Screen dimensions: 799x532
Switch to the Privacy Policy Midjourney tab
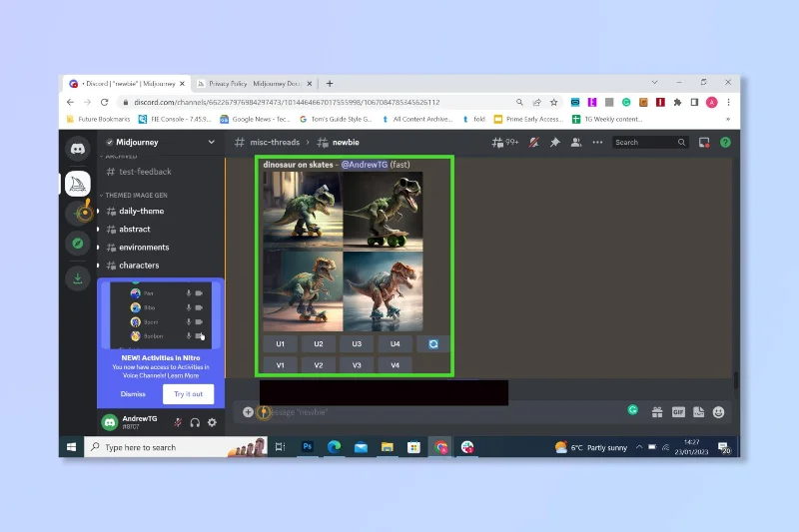tap(255, 84)
